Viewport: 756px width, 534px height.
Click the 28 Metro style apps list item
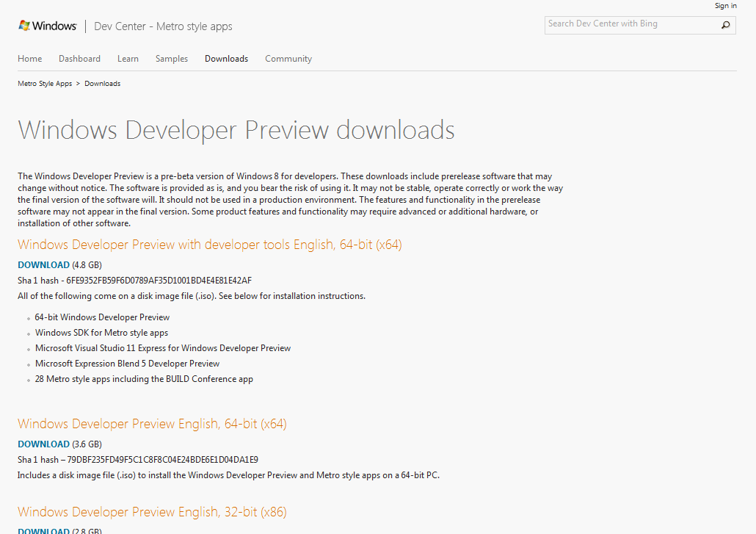pos(144,379)
